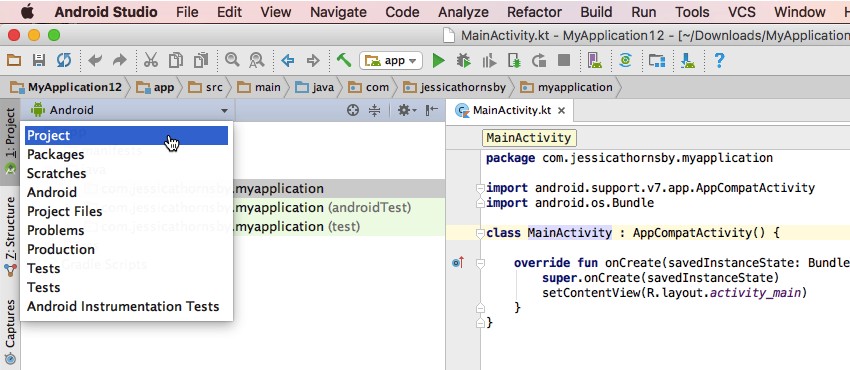Run the app with green play icon

coord(439,60)
